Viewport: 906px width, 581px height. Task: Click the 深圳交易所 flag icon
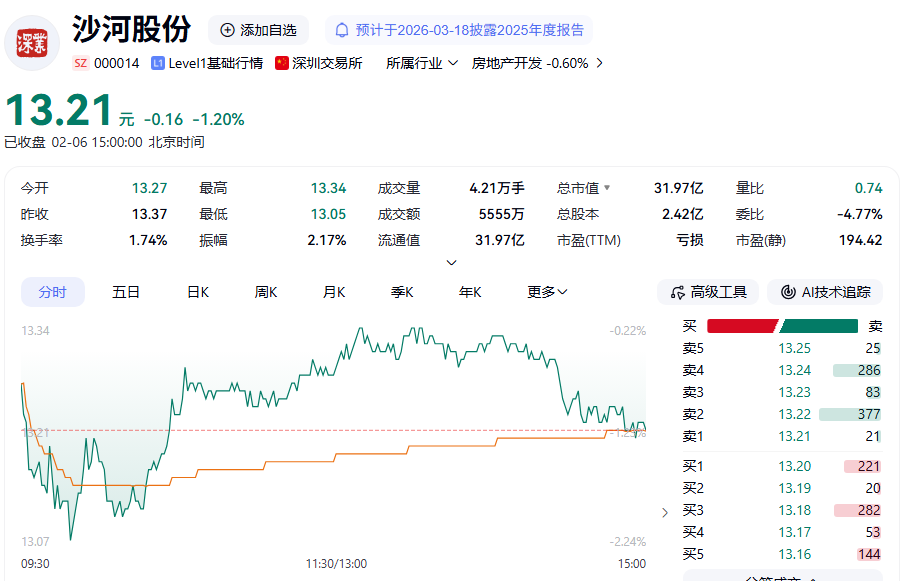pyautogui.click(x=282, y=63)
